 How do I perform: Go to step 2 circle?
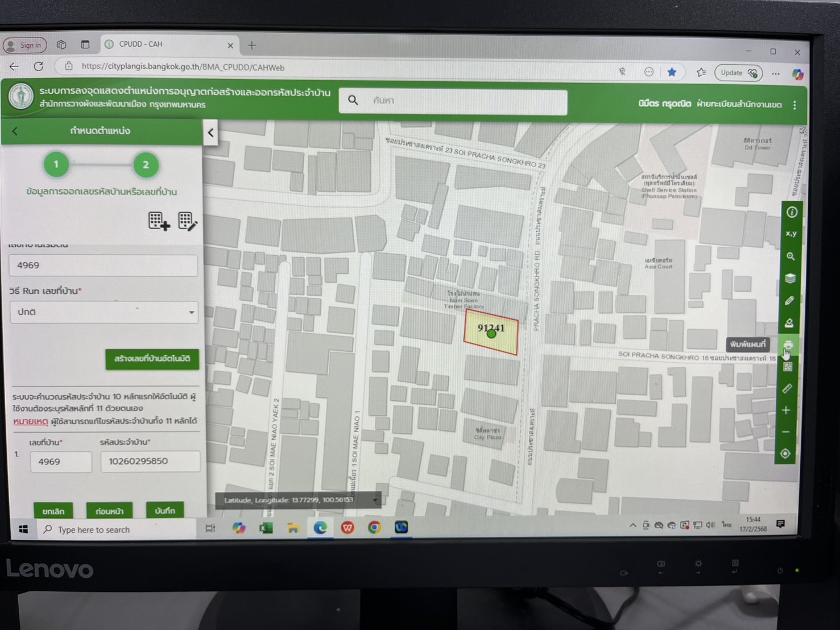[x=146, y=165]
